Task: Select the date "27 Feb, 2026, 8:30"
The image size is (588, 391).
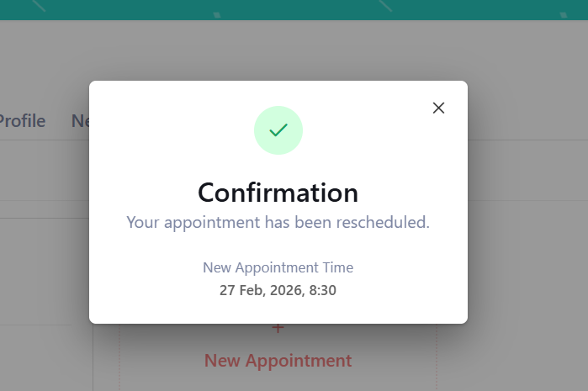Action: pos(278,290)
